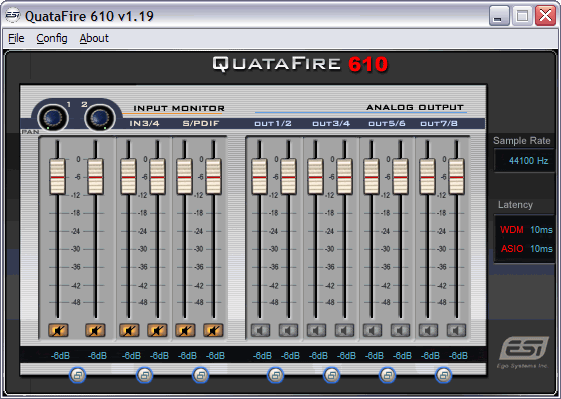Mute the OUT5/6 right channel speaker
Screen dimensions: 561x399
tap(400, 330)
